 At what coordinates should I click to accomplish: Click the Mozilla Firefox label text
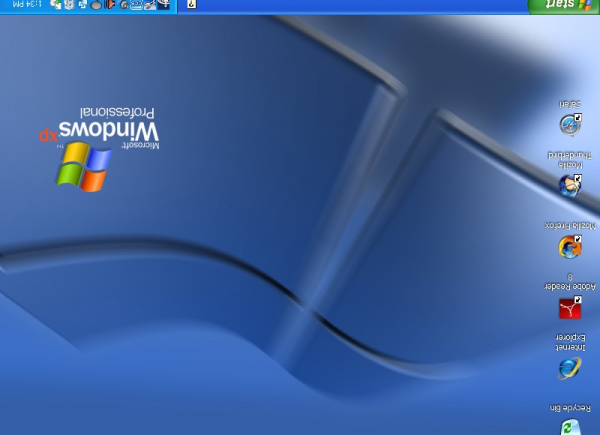[x=570, y=226]
